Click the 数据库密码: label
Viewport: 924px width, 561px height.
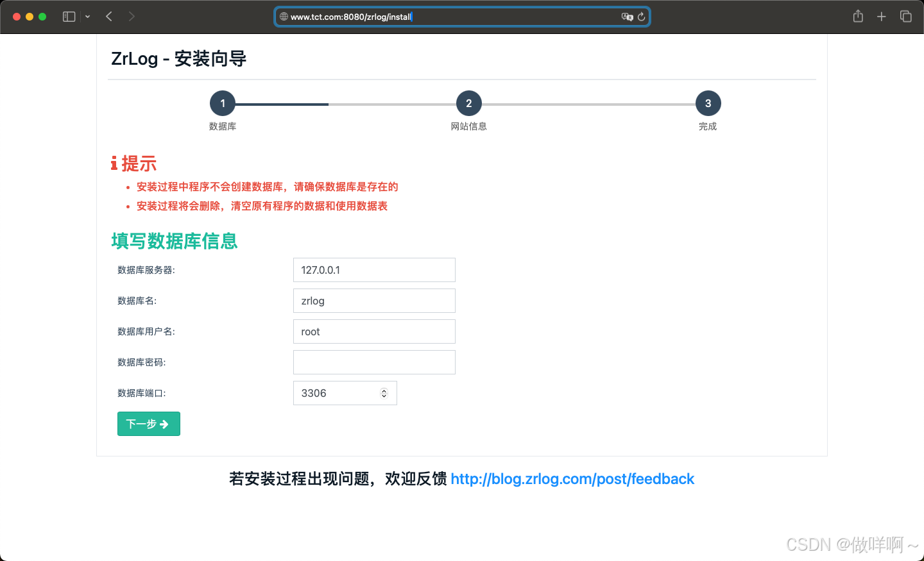pos(142,362)
